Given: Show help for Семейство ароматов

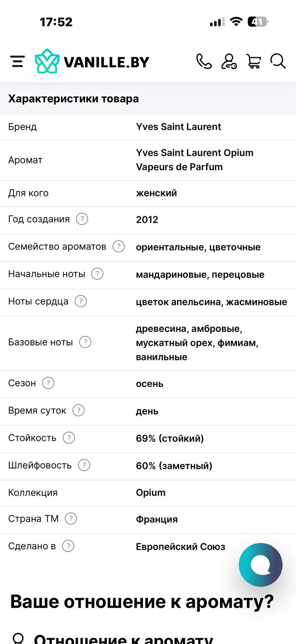Looking at the screenshot, I should (118, 247).
